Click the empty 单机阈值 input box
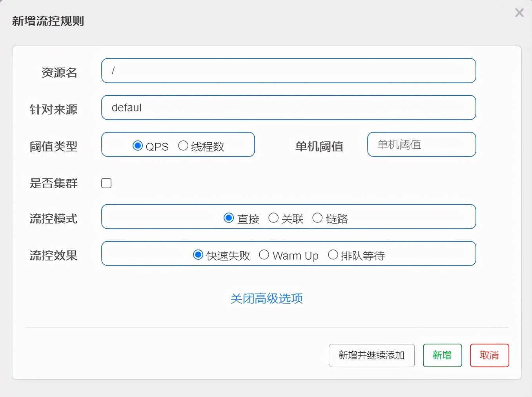This screenshot has height=397, width=532. pyautogui.click(x=421, y=144)
